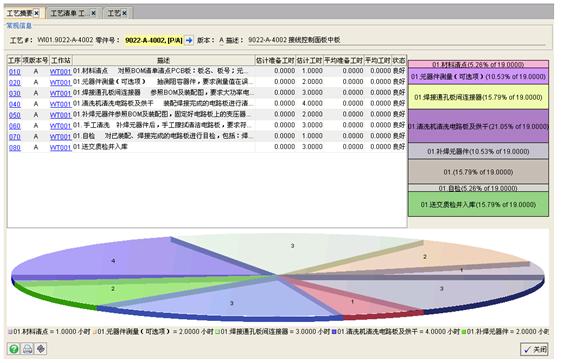Click the 关闭 button with checkmark
Viewport: 566px width, 363px height.
coord(534,349)
